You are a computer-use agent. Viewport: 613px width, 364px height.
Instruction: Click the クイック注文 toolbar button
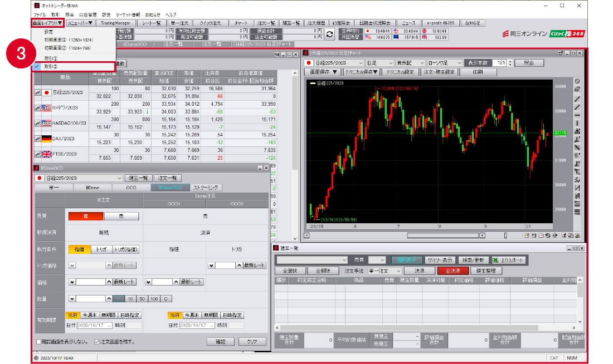211,23
